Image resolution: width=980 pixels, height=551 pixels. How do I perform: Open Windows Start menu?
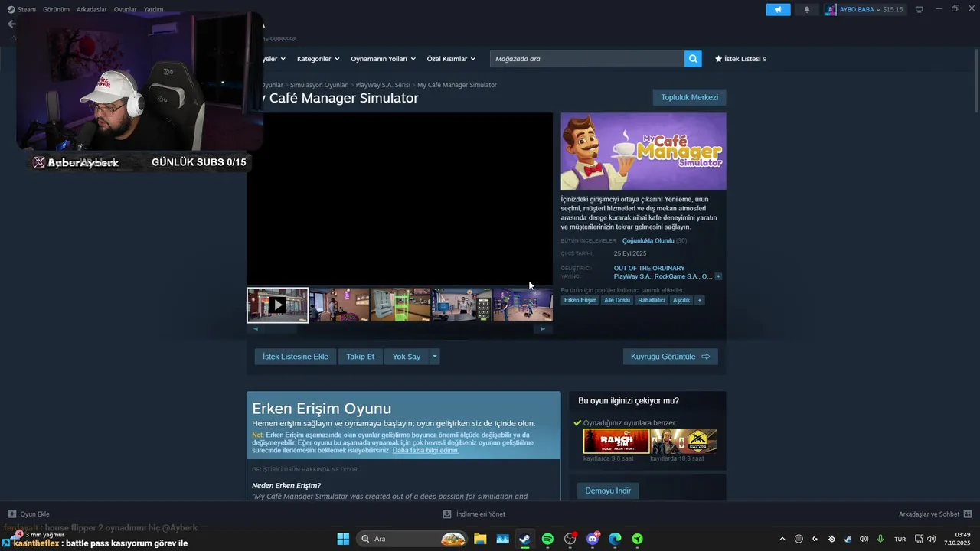tap(343, 539)
